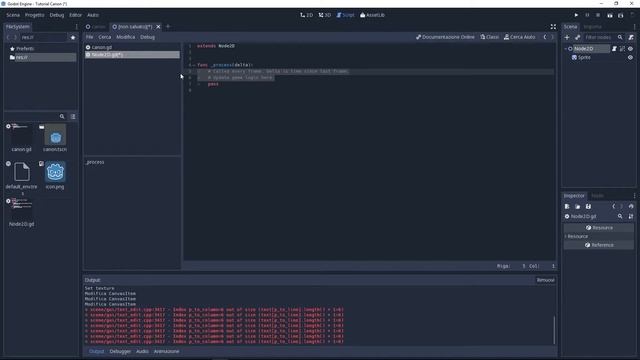The width and height of the screenshot is (640, 360).
Task: Play a custom scene from the clapperboard icon
Action: (x=620, y=15)
